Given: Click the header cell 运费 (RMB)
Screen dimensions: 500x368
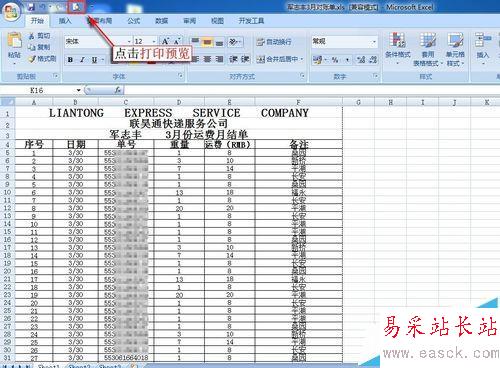Looking at the screenshot, I should pos(229,144).
